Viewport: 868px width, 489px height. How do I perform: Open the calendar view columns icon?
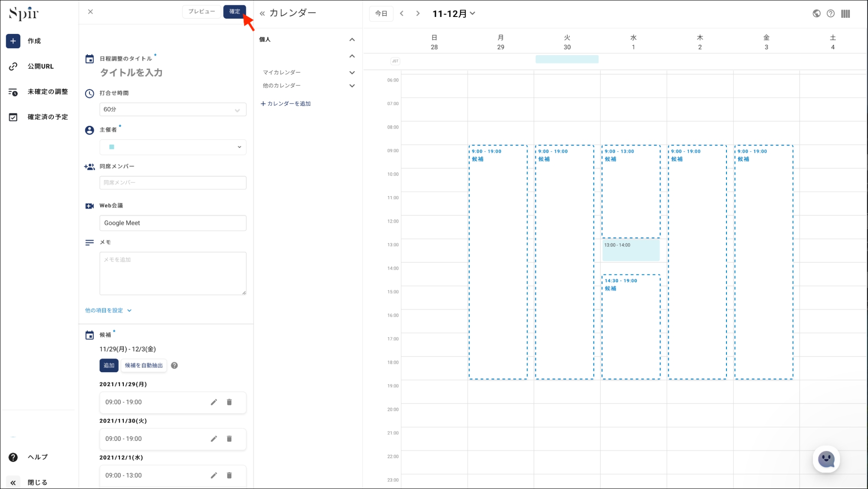pyautogui.click(x=845, y=13)
